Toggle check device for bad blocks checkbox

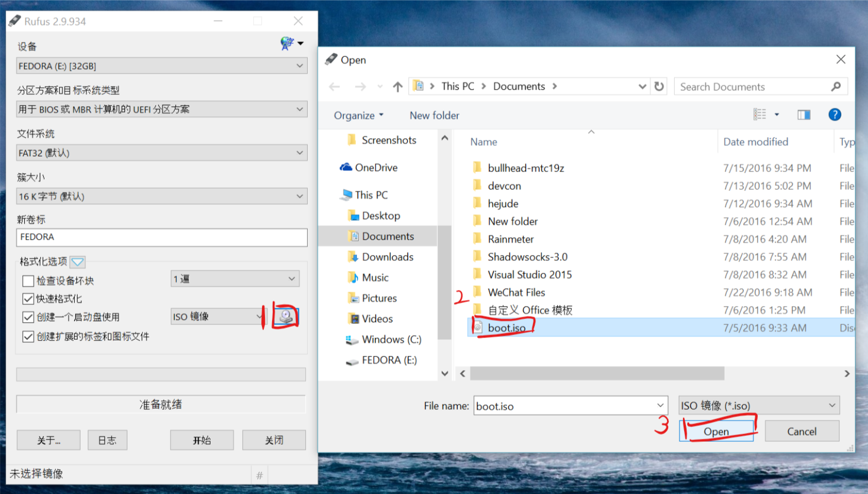pyautogui.click(x=28, y=281)
